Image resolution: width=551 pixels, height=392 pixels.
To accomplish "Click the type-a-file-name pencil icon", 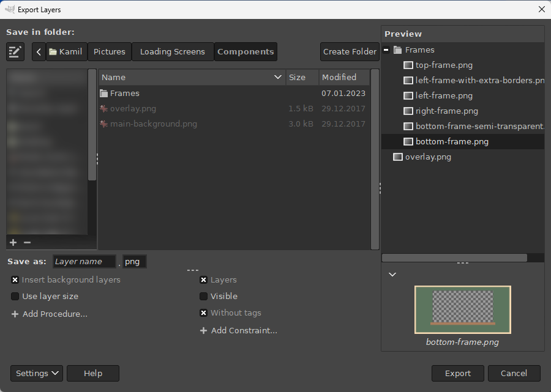I will tap(15, 52).
